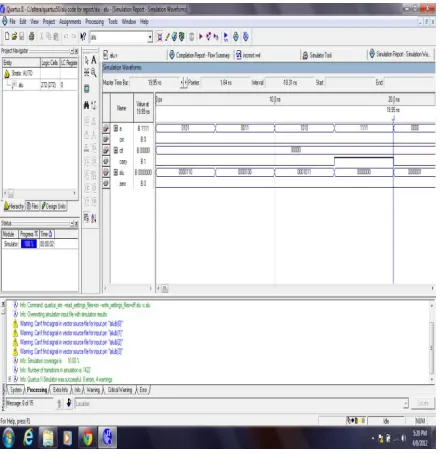Switch to the Compilation Report - Flow Summary tab
The image size is (440, 454).
pyautogui.click(x=200, y=55)
